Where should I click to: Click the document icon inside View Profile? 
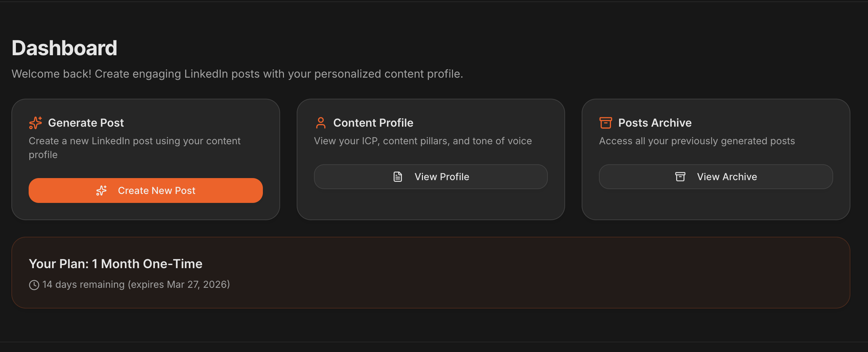tap(398, 177)
